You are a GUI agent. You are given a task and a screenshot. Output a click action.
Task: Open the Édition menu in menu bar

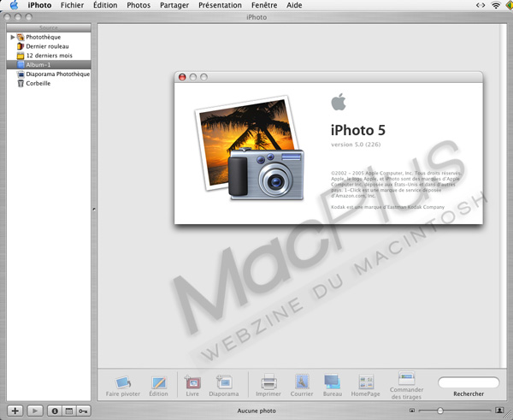pyautogui.click(x=105, y=5)
